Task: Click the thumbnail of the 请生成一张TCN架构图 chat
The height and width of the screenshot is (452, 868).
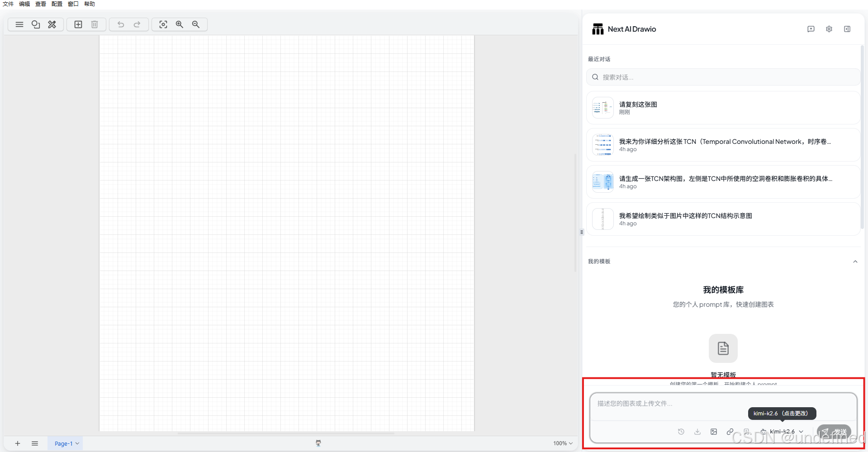Action: (603, 182)
